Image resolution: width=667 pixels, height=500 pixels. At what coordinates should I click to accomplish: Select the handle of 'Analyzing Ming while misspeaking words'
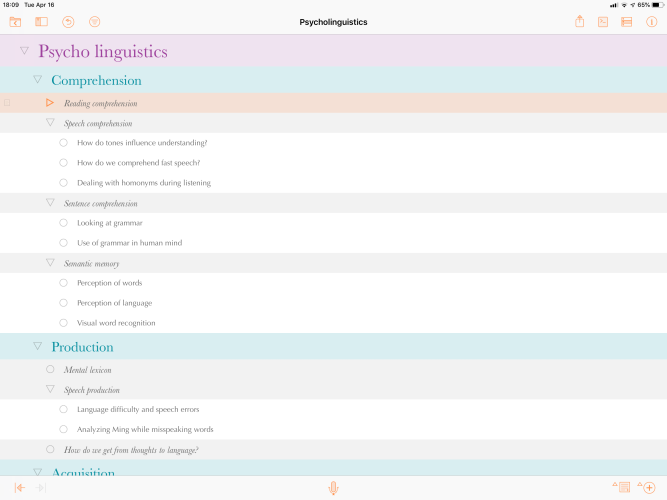(63, 429)
